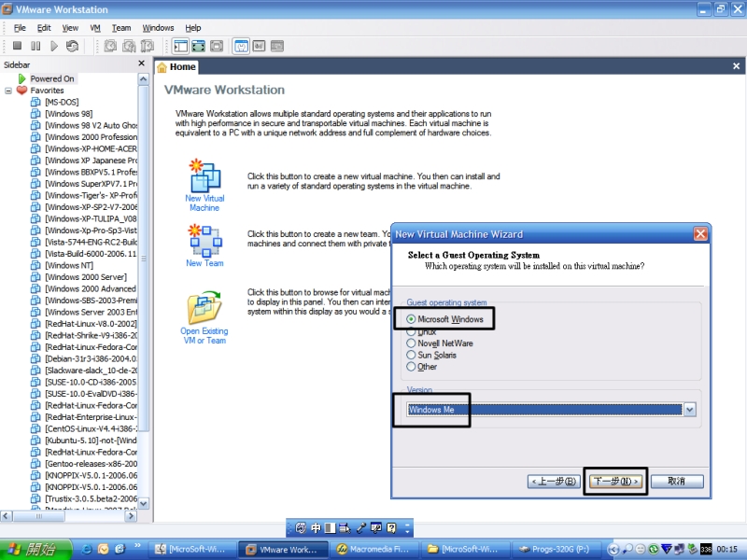The image size is (747, 560).
Task: Click the sidebar scroll up arrow
Action: point(144,79)
